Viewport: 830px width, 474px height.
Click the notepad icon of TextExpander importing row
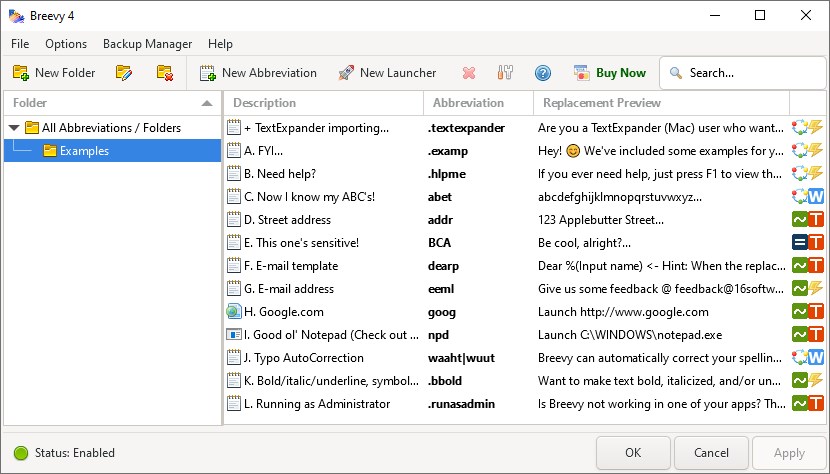click(233, 128)
